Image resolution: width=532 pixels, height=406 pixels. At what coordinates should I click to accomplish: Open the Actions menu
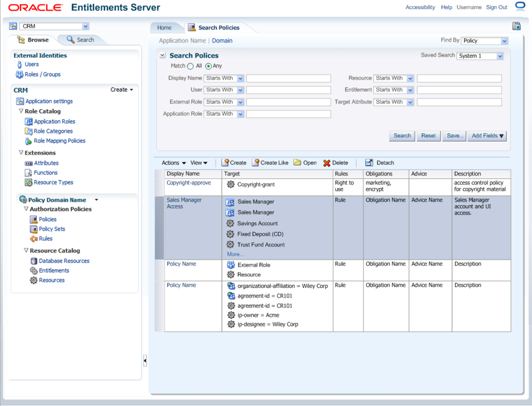click(174, 163)
